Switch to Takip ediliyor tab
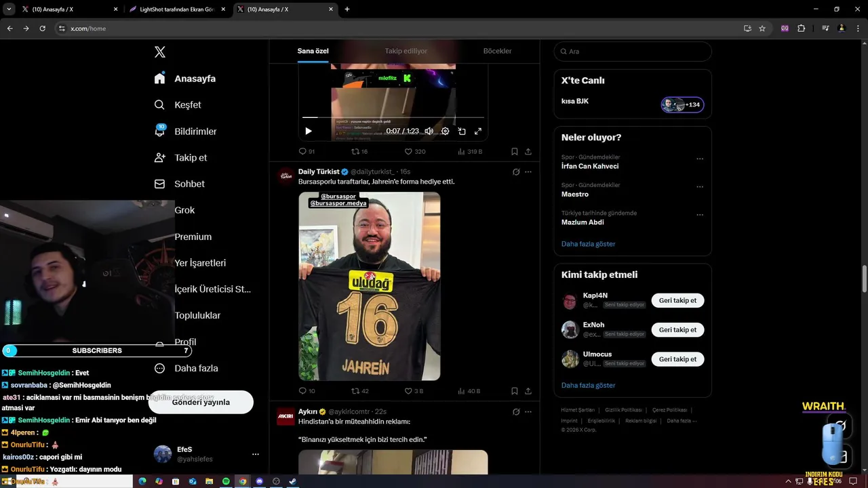This screenshot has width=868, height=488. [406, 51]
